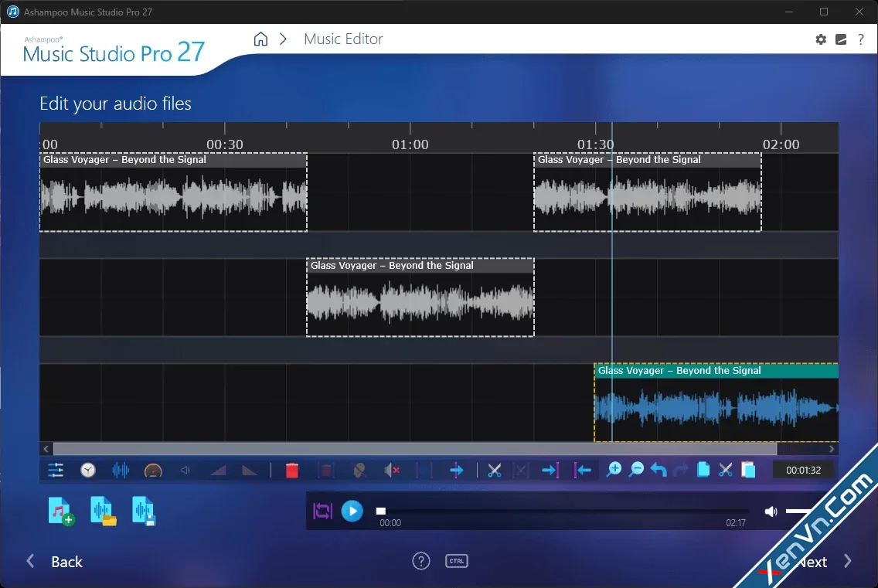Open project via waveform folder icon
This screenshot has width=878, height=588.
coord(103,512)
